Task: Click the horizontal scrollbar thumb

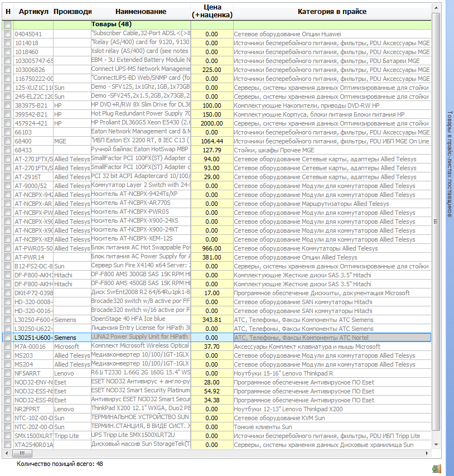Action: pos(22,453)
